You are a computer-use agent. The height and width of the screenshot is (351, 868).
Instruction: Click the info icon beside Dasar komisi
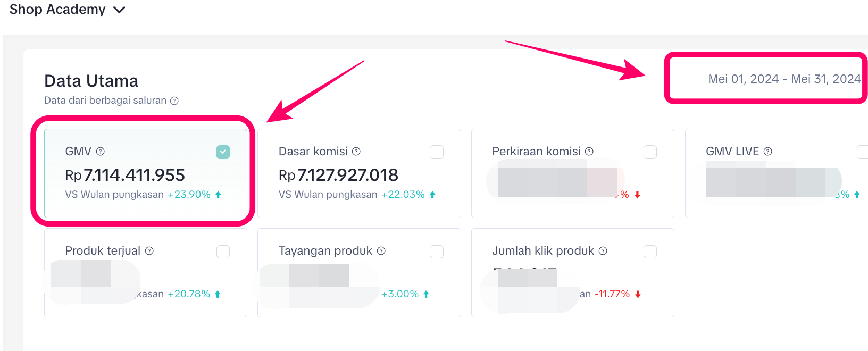tap(356, 152)
